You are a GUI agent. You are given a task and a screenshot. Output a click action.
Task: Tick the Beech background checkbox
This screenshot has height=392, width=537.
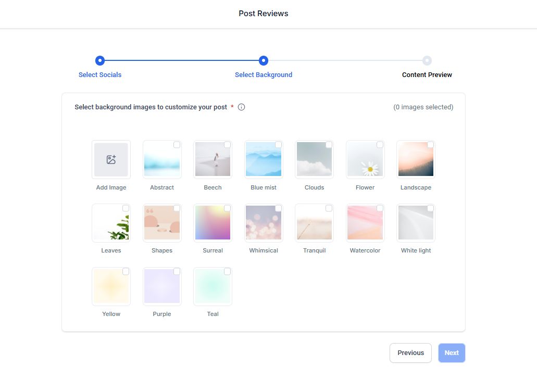[x=228, y=145]
